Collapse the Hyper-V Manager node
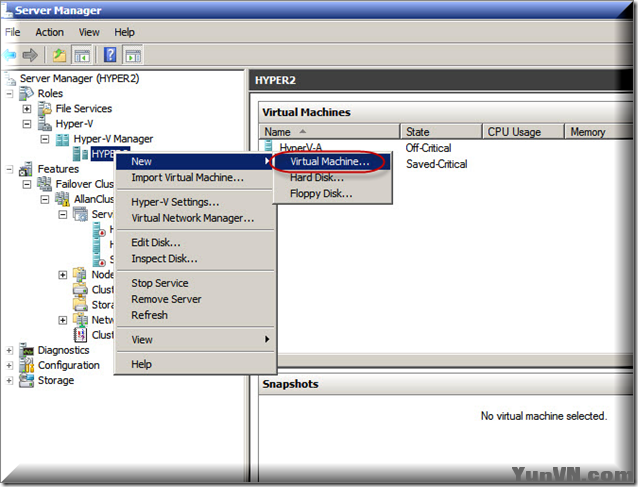Image resolution: width=638 pixels, height=487 pixels. click(45, 139)
